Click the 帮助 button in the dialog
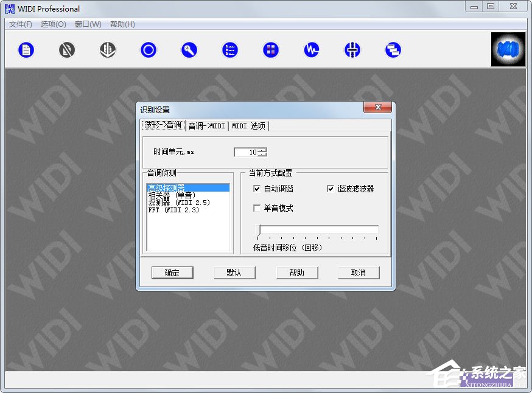 pos(297,273)
